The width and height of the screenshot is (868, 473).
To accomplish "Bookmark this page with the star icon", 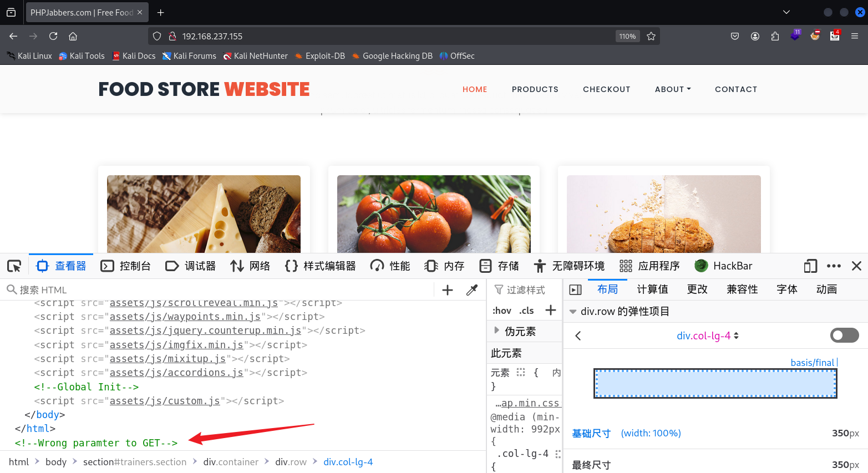I will (x=651, y=36).
